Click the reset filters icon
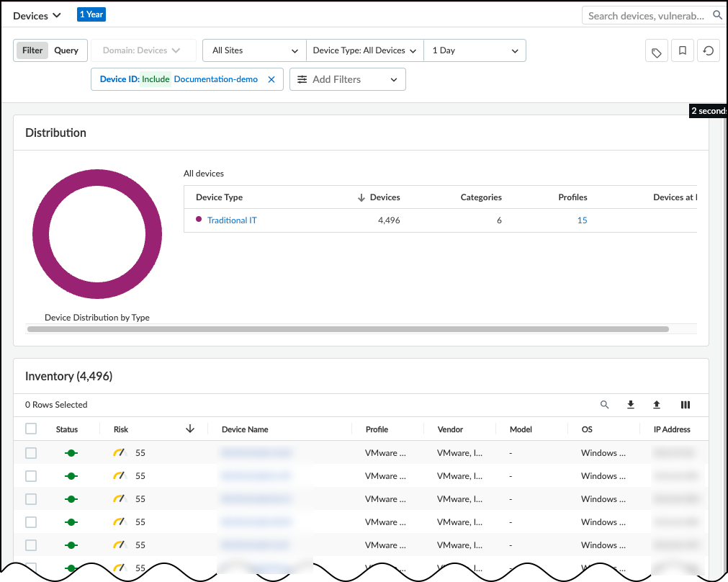 pos(709,51)
